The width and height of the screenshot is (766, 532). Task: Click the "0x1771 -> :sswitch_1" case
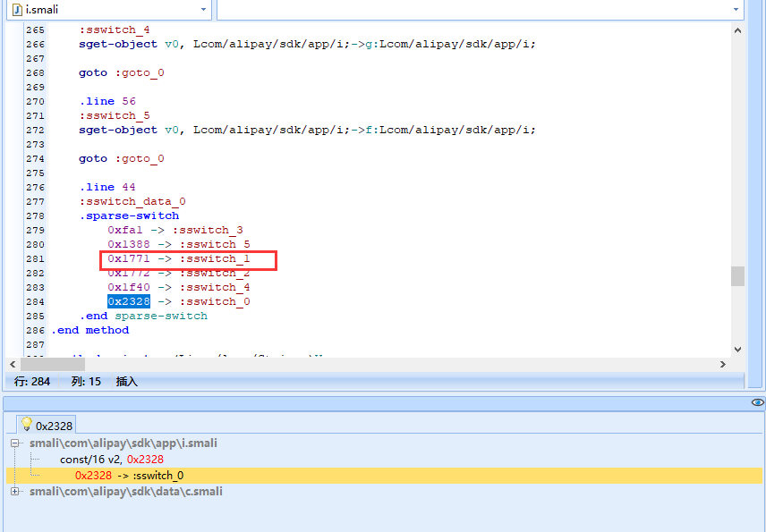[179, 258]
